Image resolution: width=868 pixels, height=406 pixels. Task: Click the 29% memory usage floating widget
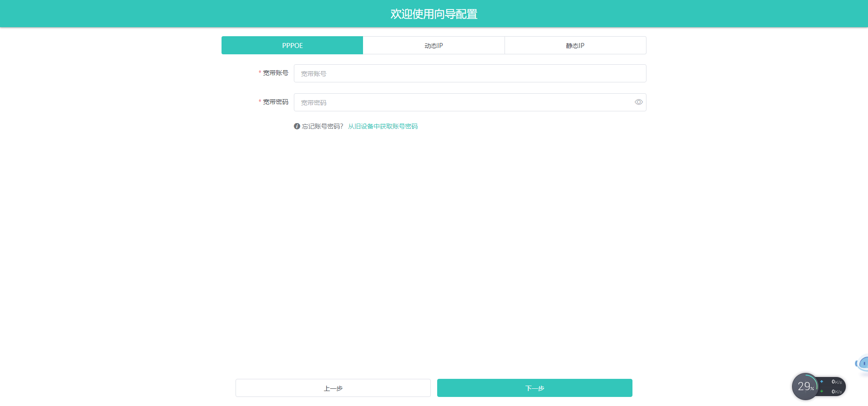tap(805, 387)
